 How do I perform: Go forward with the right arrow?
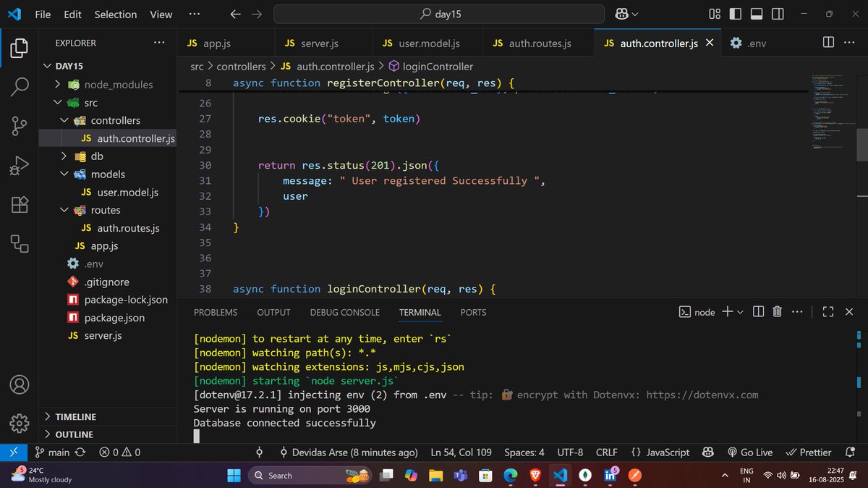pos(257,14)
